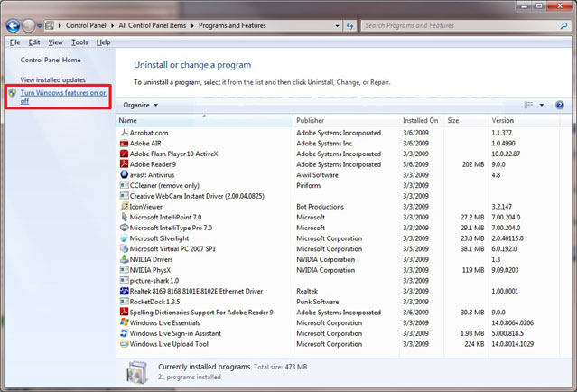Click the Search Programs and Features box
This screenshot has width=577, height=392.
click(x=461, y=26)
